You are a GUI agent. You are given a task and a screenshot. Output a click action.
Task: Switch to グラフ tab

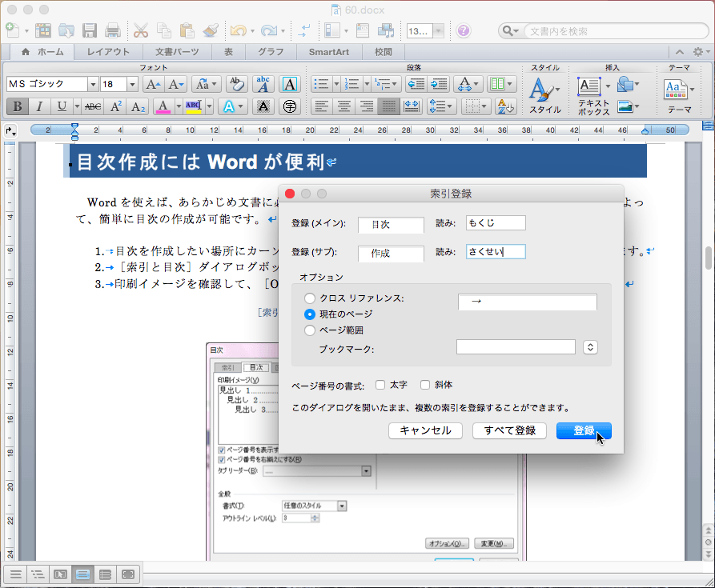pos(271,52)
